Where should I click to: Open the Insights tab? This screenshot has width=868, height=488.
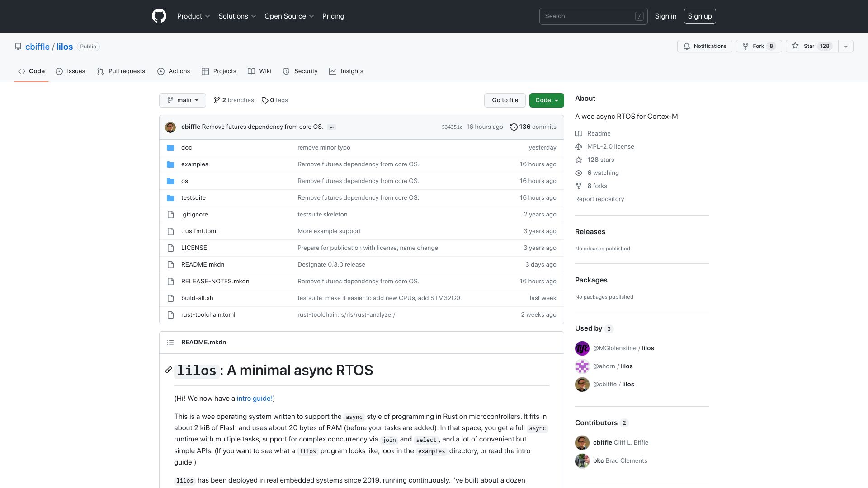pos(346,71)
